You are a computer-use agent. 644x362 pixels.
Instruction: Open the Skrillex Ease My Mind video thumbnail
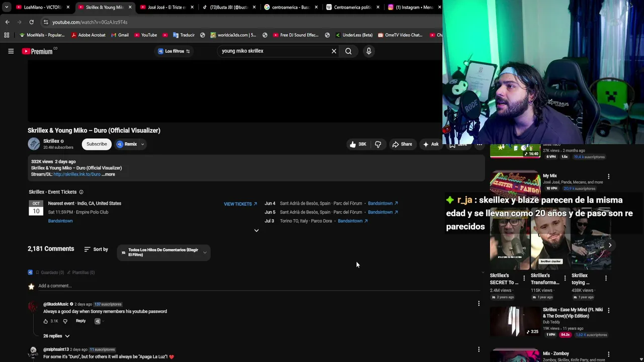(515, 321)
